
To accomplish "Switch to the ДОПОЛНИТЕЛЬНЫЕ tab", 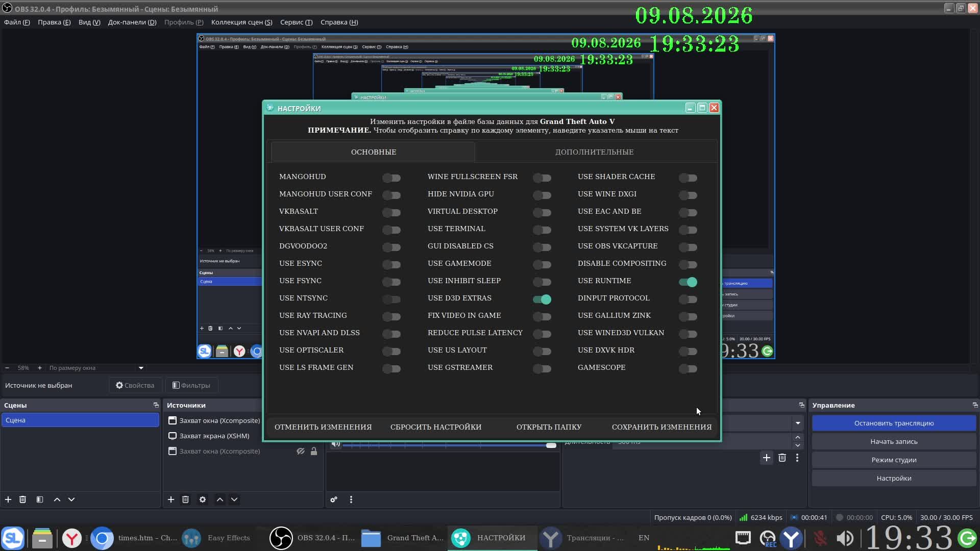I will pyautogui.click(x=595, y=152).
